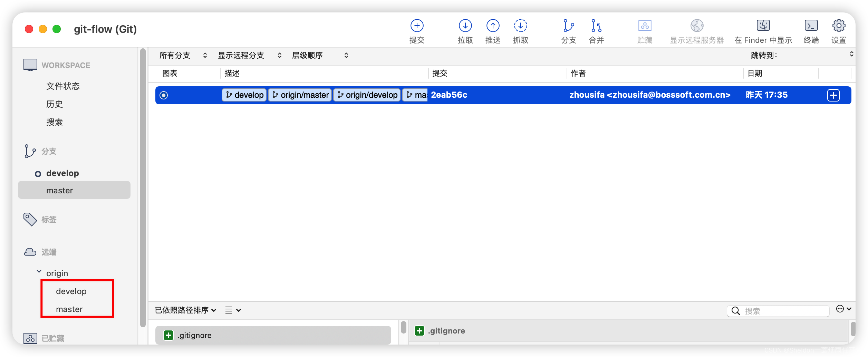Click the tags (标签) section icon in sidebar
868x357 pixels.
(30, 219)
